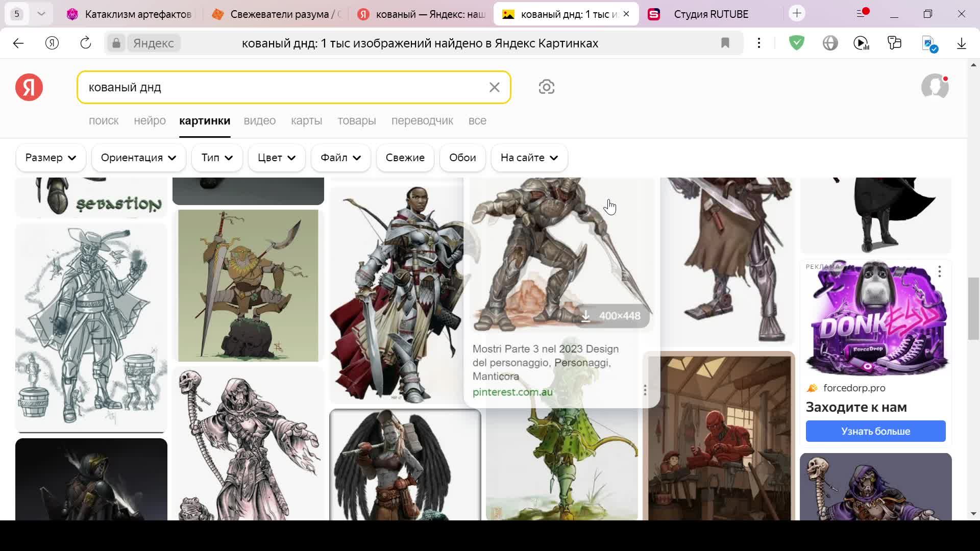Select the 'картинки' section
The width and height of the screenshot is (980, 551).
pyautogui.click(x=205, y=121)
